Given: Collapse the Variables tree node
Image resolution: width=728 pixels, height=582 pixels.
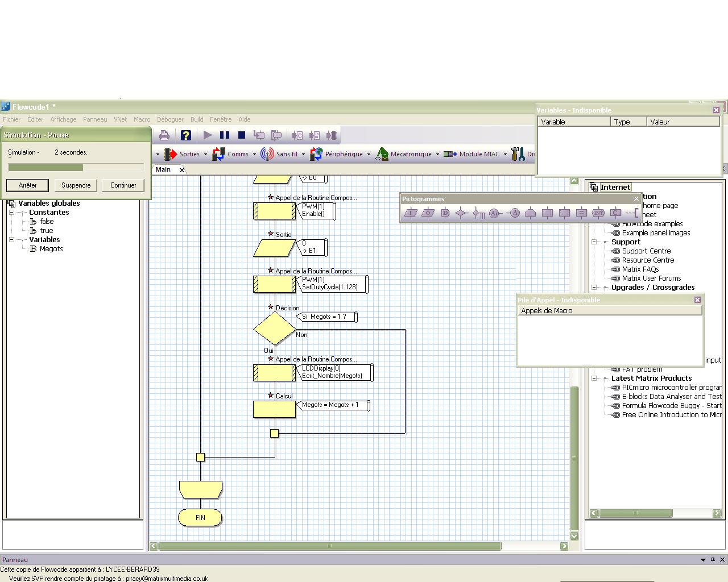Looking at the screenshot, I should coord(11,240).
